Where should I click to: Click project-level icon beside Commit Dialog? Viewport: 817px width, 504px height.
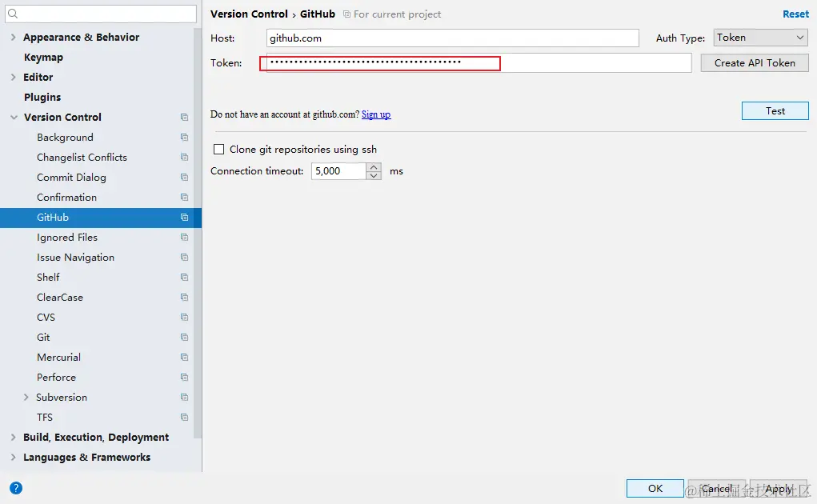184,177
